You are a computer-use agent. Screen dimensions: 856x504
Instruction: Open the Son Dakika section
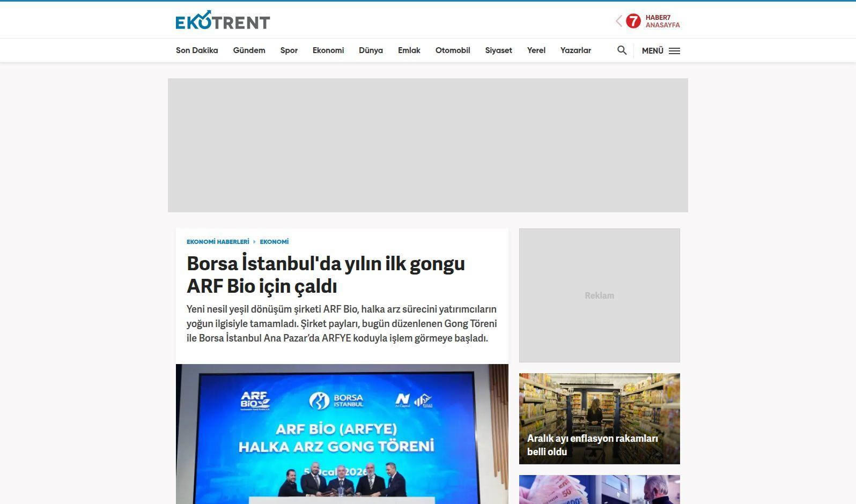pos(197,50)
